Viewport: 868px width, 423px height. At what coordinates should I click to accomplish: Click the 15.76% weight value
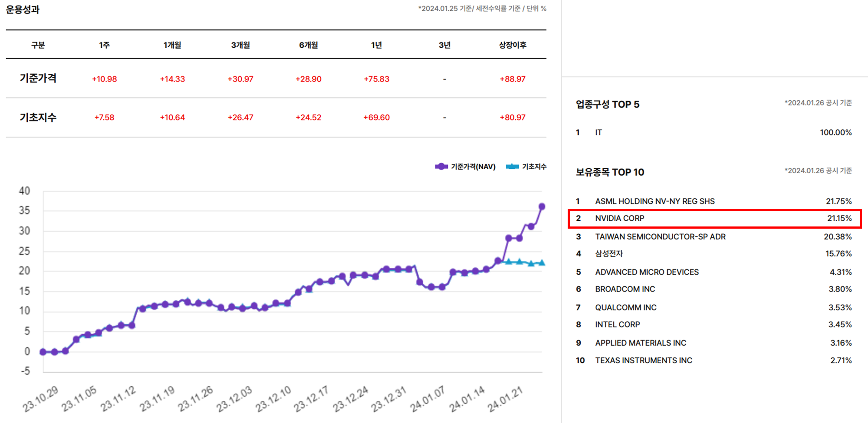click(838, 253)
